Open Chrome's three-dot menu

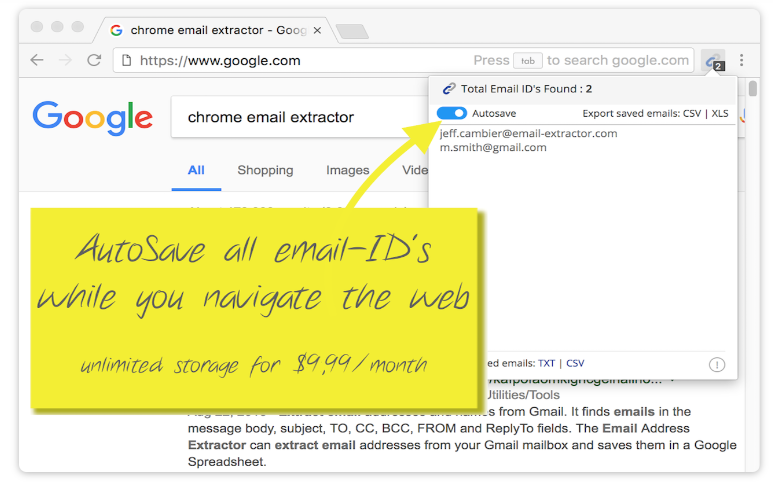pos(741,60)
